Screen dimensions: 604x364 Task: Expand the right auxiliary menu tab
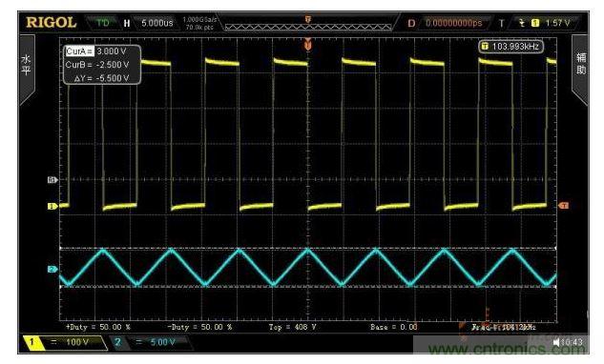580,70
